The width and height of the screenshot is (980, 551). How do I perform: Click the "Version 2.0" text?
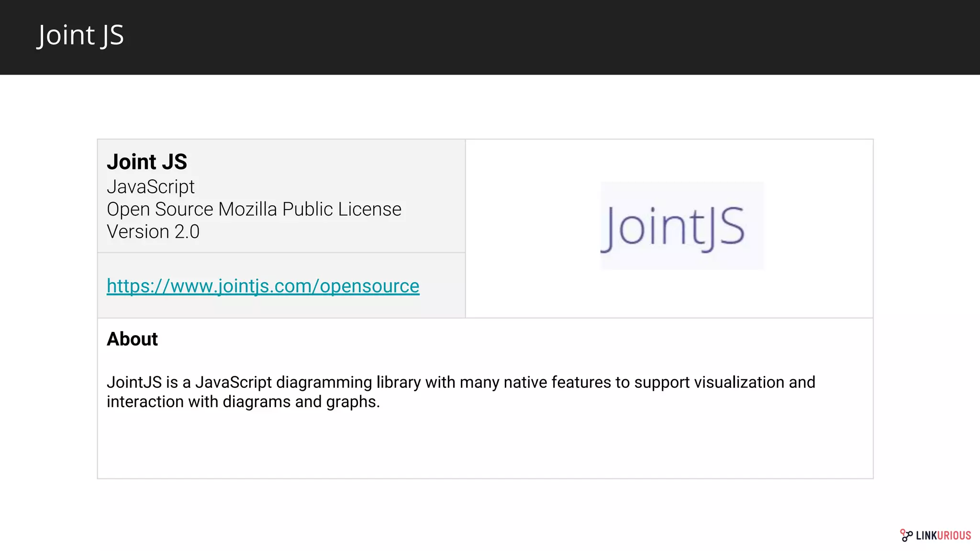pos(153,232)
